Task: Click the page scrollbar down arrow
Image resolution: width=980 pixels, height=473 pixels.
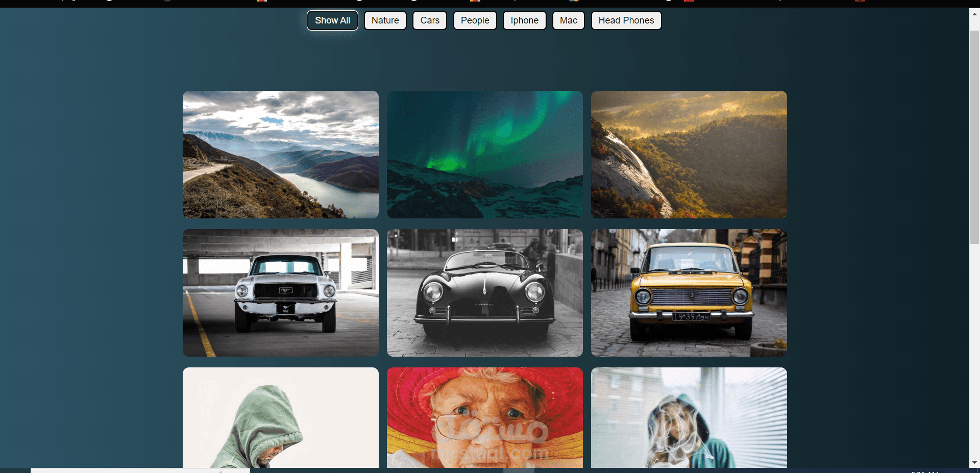Action: (974, 462)
